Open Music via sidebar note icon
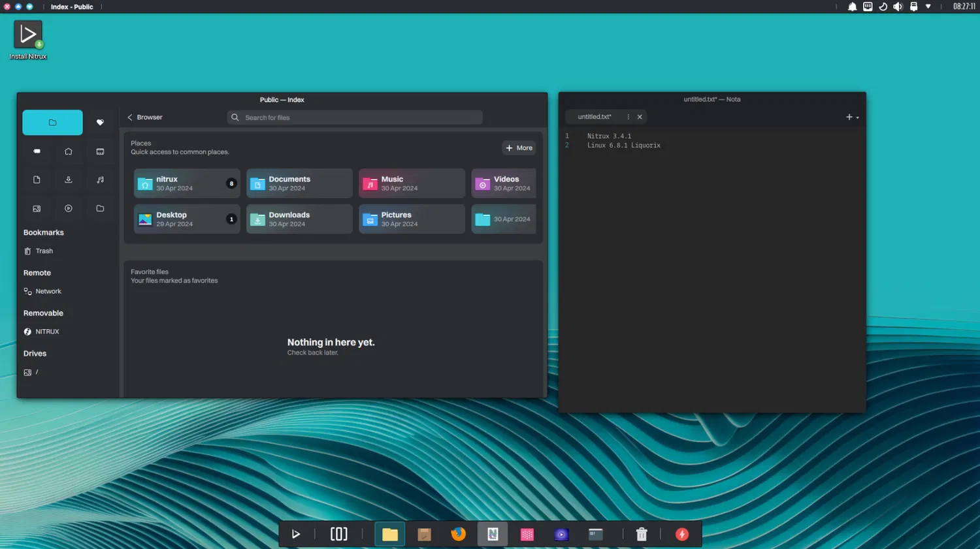The height and width of the screenshot is (549, 980). coord(100,180)
